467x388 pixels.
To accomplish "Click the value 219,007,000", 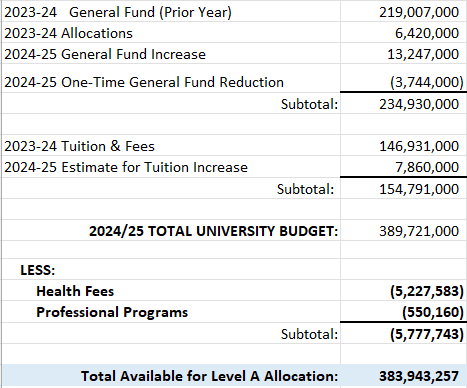I will pyautogui.click(x=419, y=12).
